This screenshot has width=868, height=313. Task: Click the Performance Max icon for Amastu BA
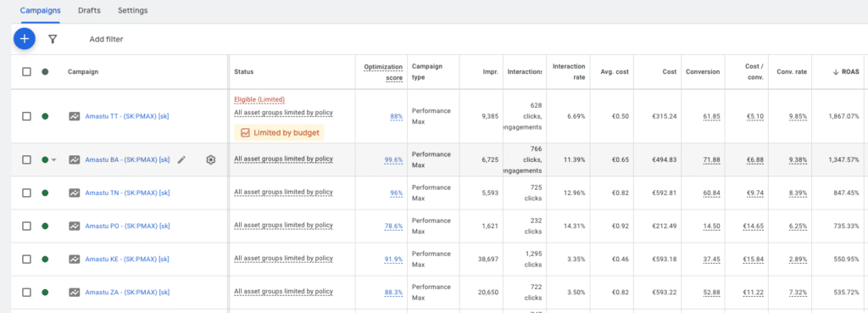click(75, 159)
